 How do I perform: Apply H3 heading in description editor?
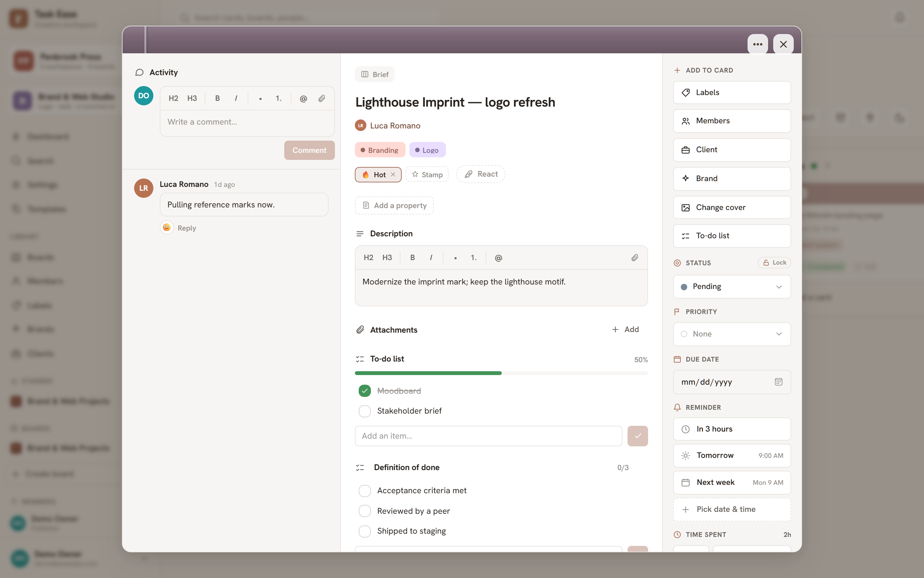[387, 258]
